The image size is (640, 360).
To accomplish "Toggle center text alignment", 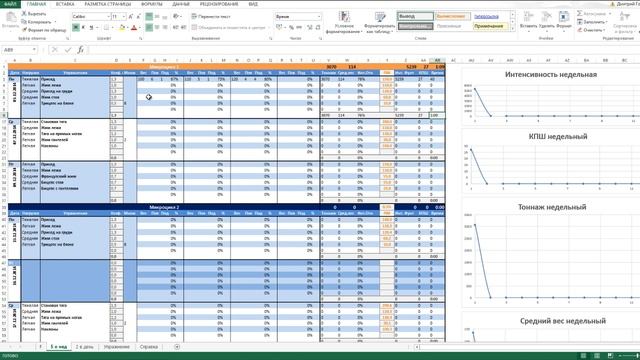I will 157,27.
